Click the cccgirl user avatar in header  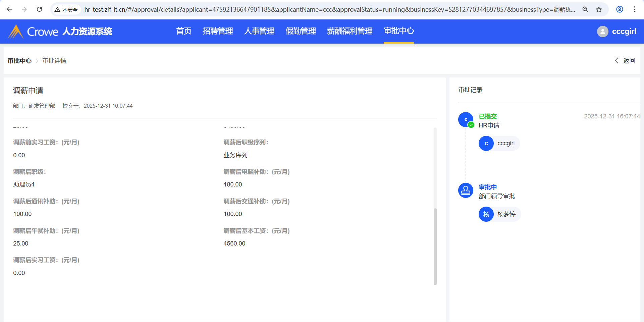(602, 32)
